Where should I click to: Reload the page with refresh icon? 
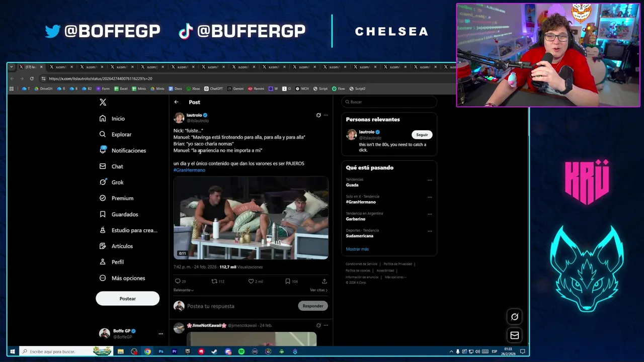[x=32, y=78]
